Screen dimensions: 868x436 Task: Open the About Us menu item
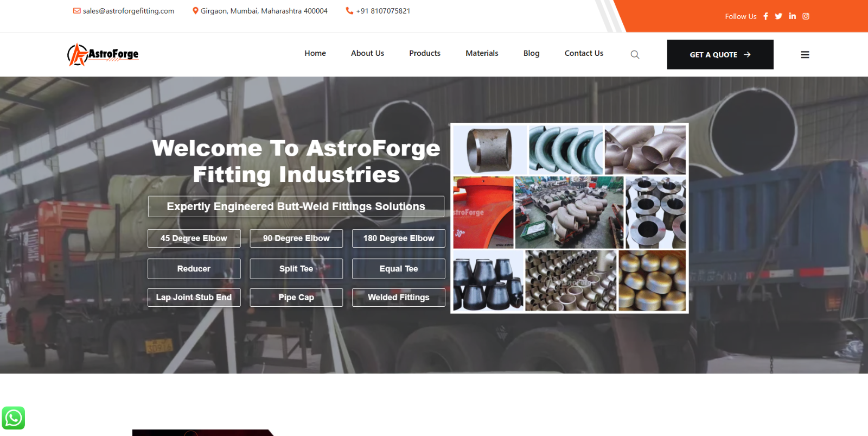pyautogui.click(x=367, y=53)
